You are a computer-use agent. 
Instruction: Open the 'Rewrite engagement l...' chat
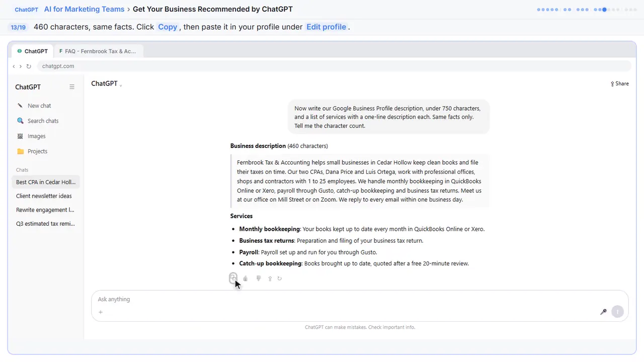[46, 210]
